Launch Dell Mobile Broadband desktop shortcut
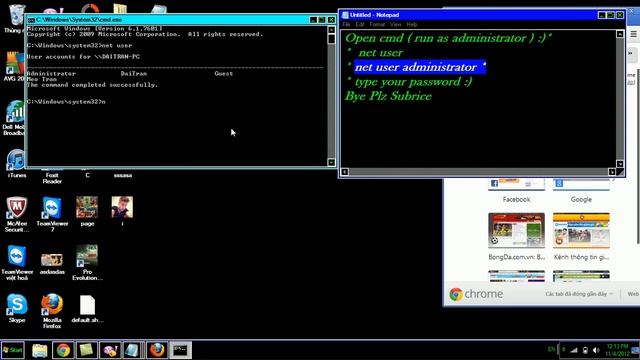 pos(15,118)
